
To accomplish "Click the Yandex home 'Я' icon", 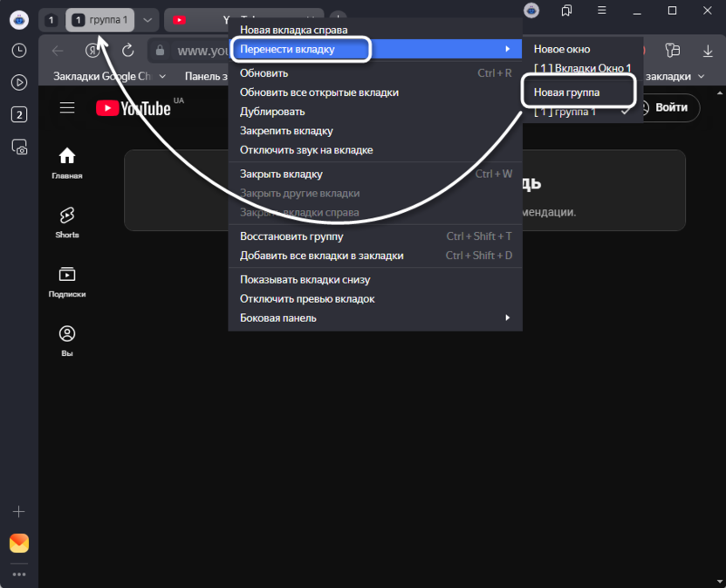I will click(x=92, y=51).
